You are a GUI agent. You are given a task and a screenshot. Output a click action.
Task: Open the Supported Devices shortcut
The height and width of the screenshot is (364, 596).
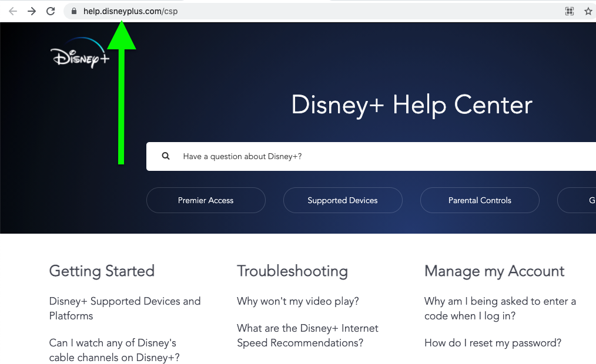[x=343, y=200]
